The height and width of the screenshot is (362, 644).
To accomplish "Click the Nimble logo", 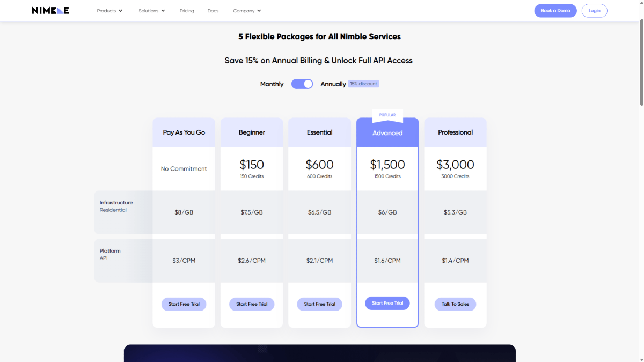I will pos(50,10).
